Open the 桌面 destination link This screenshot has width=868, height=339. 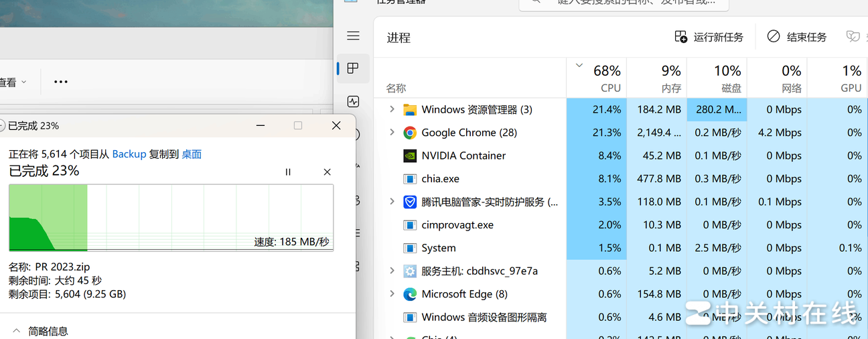coord(192,154)
